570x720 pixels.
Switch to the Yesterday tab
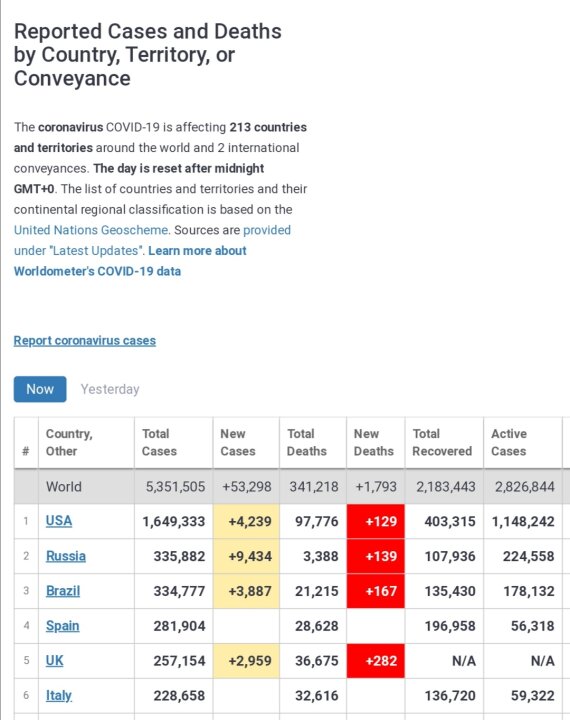point(110,389)
